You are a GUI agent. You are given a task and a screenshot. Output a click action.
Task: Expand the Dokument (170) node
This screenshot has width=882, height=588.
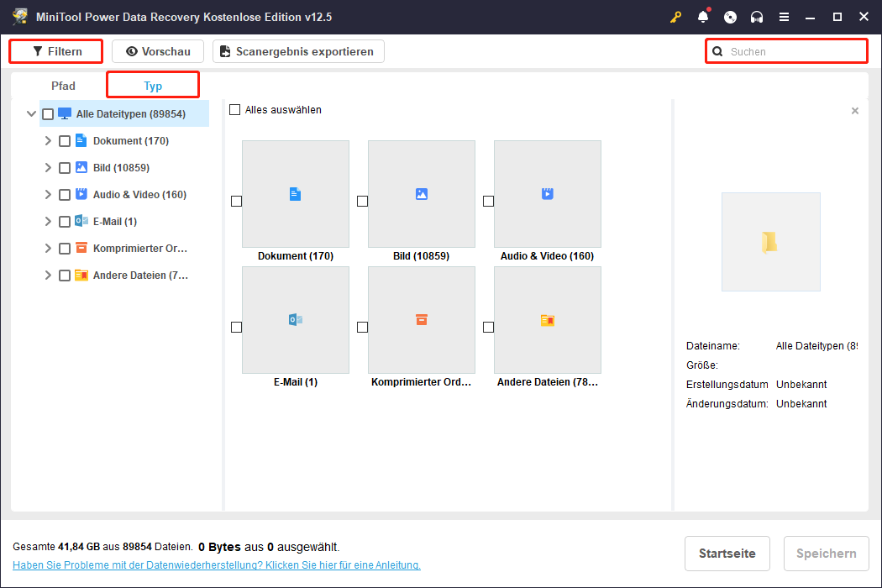(x=48, y=140)
